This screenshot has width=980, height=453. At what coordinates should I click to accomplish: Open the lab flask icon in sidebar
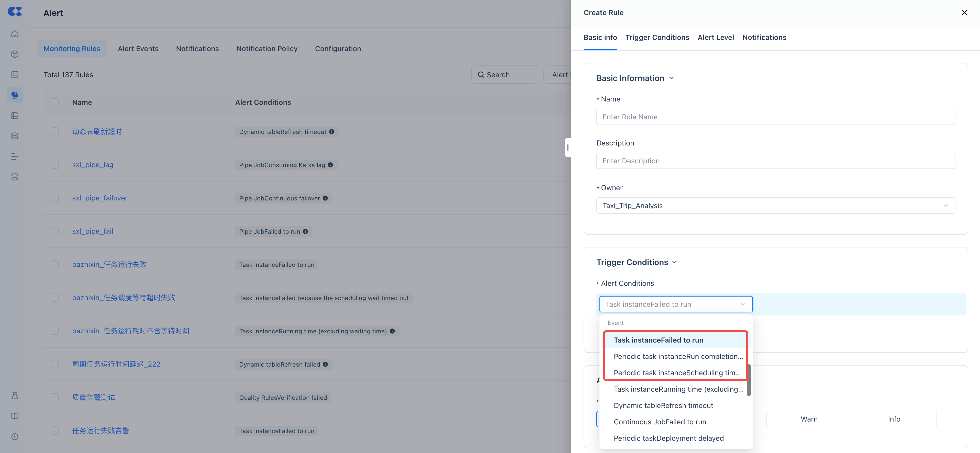click(x=15, y=395)
